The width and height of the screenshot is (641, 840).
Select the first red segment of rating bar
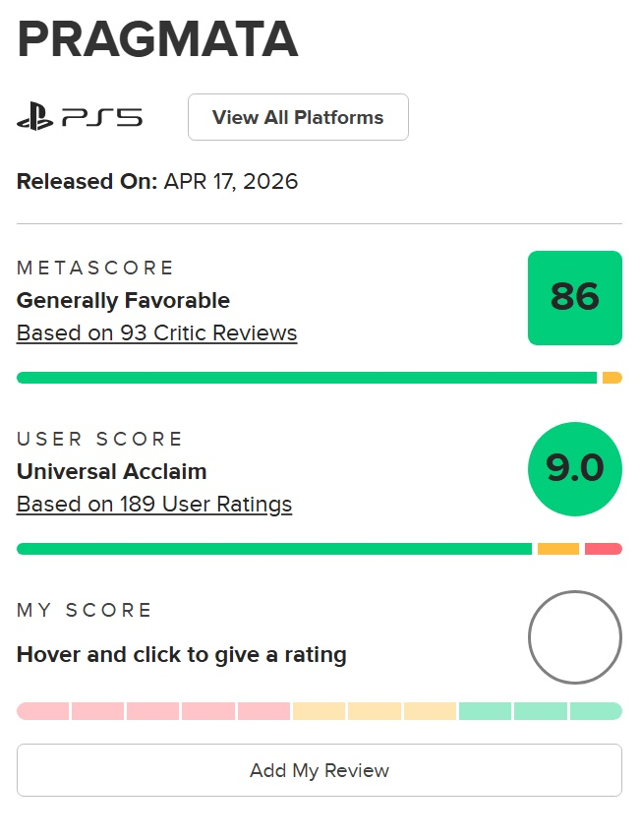(43, 711)
